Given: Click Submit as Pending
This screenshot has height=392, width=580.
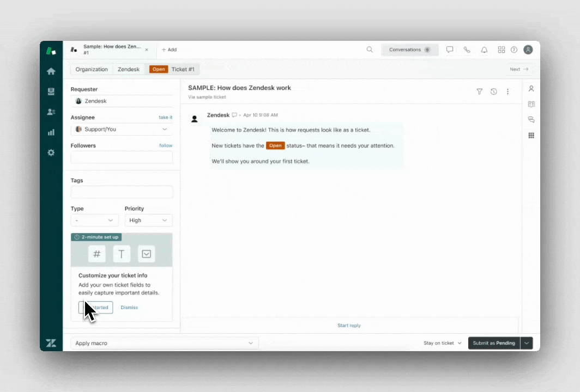Looking at the screenshot, I should point(494,343).
